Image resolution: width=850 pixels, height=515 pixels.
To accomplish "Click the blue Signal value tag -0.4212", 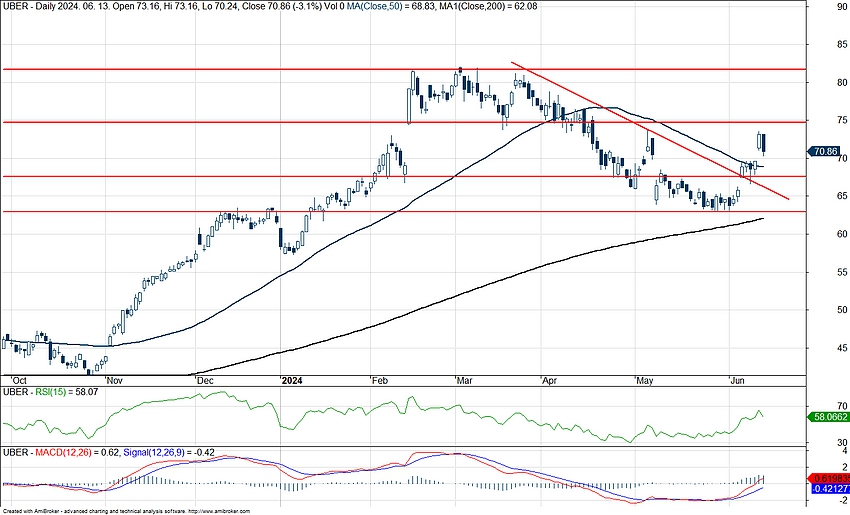I will [x=828, y=488].
